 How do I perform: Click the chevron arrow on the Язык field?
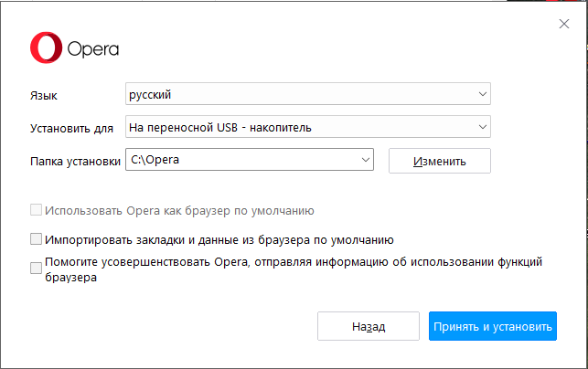[x=482, y=93]
